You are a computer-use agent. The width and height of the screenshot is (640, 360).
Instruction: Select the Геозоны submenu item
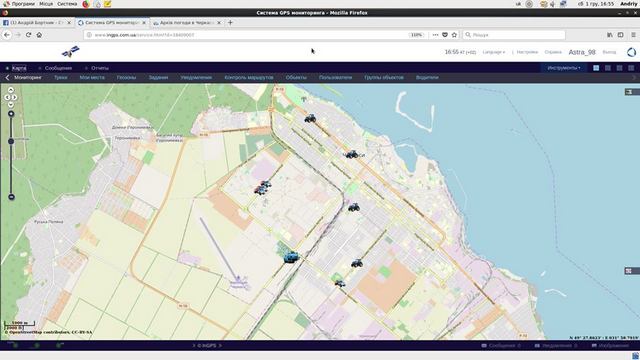[126, 77]
